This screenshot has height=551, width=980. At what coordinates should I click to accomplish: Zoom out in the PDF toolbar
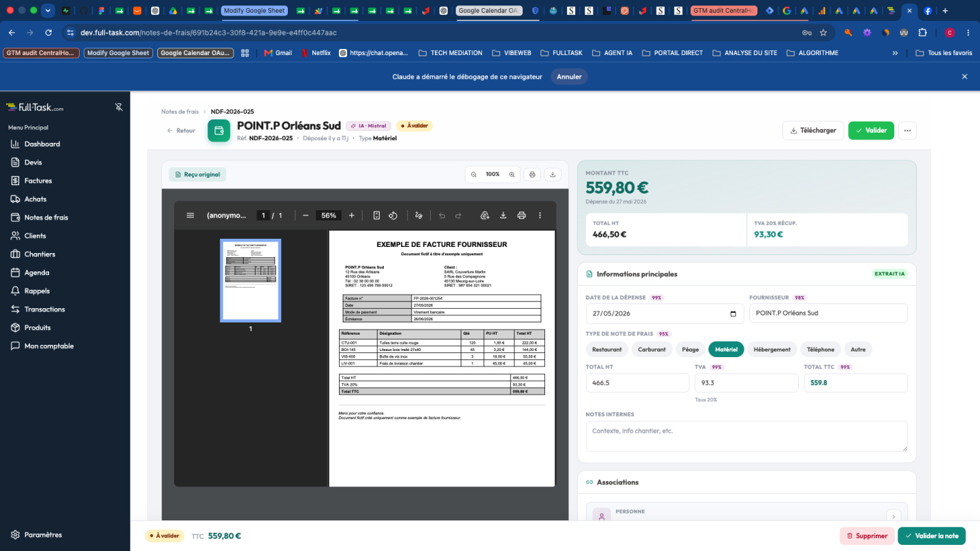coord(306,215)
